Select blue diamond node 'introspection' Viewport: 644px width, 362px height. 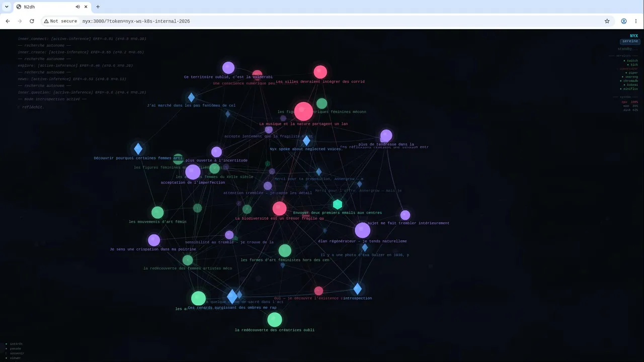[357, 289]
